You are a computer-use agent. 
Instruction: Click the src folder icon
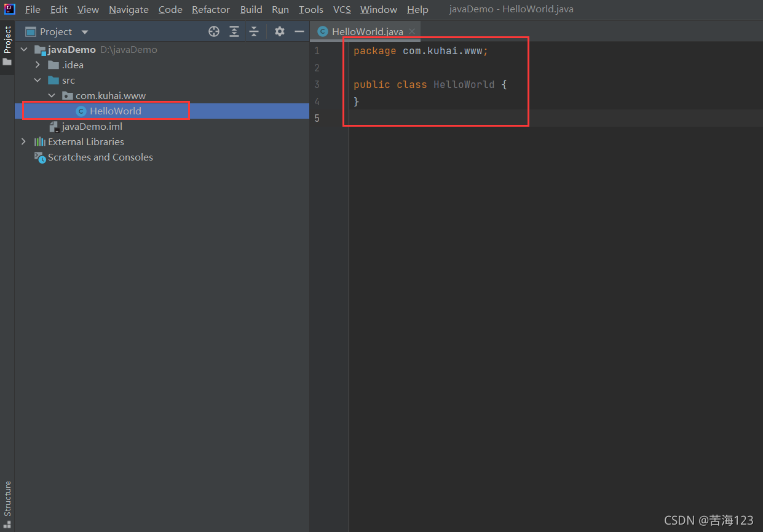[54, 81]
